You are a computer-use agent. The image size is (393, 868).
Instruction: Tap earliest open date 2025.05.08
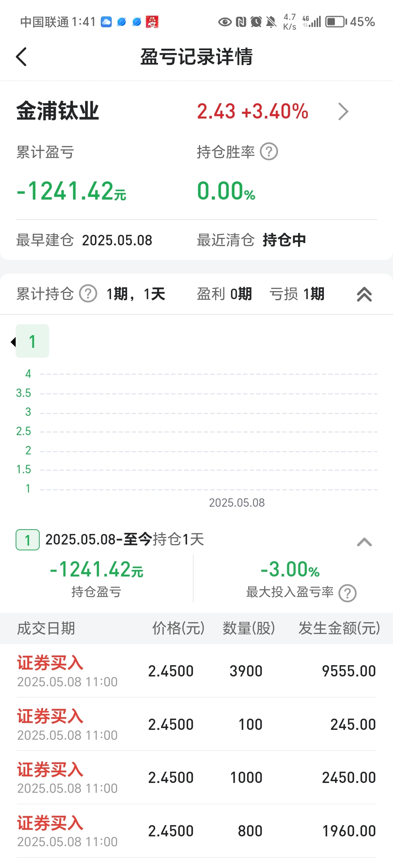tap(117, 240)
